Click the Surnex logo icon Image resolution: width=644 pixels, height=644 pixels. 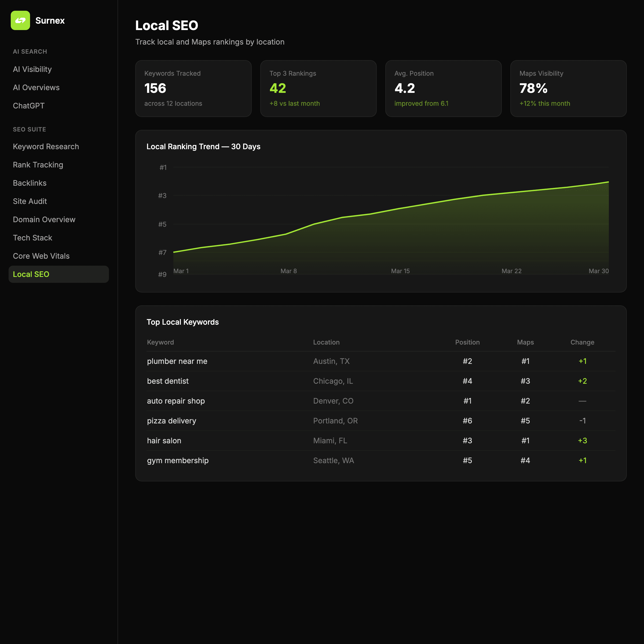(20, 20)
